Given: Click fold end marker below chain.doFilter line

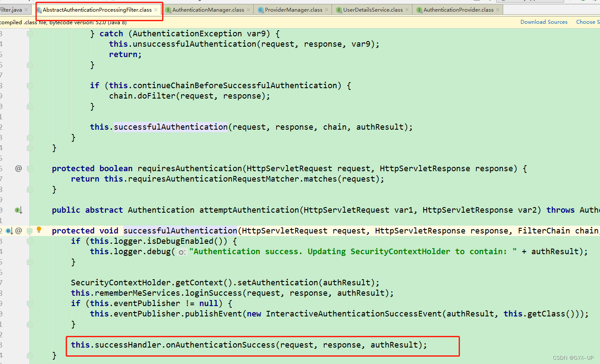Looking at the screenshot, I should [x=29, y=106].
